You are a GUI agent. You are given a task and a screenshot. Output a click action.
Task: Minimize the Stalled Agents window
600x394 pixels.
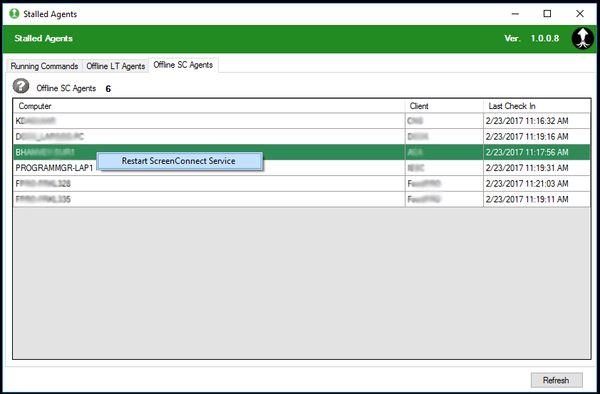coord(515,14)
